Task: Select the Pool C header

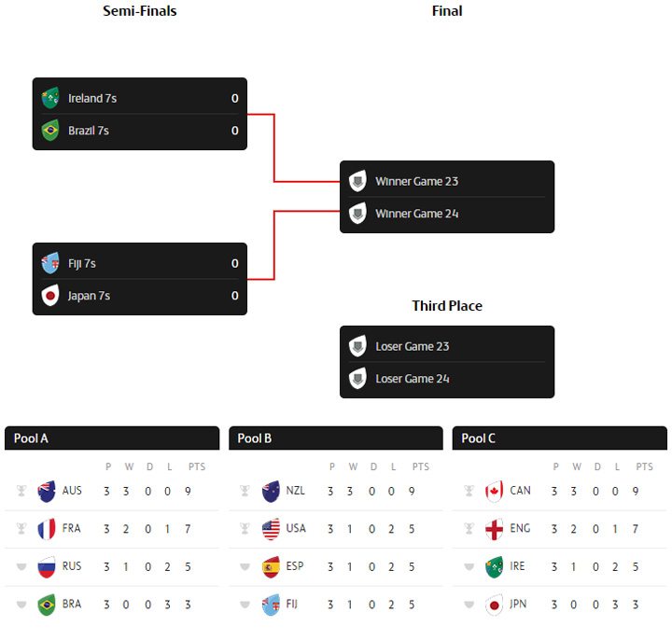Action: pyautogui.click(x=560, y=438)
